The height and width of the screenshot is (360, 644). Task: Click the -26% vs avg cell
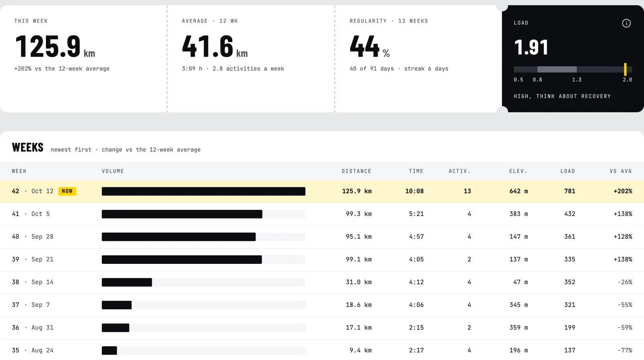tap(625, 282)
